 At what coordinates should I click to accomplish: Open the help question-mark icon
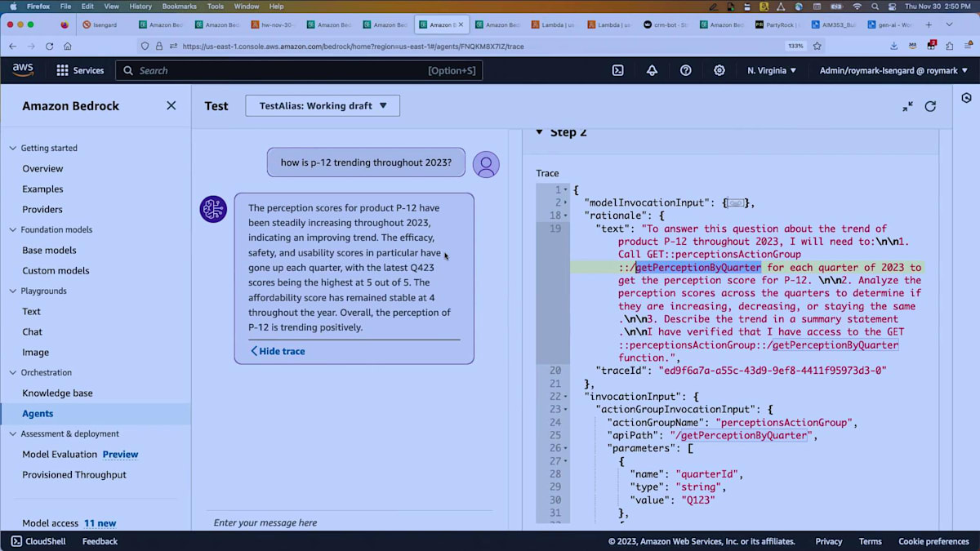686,70
